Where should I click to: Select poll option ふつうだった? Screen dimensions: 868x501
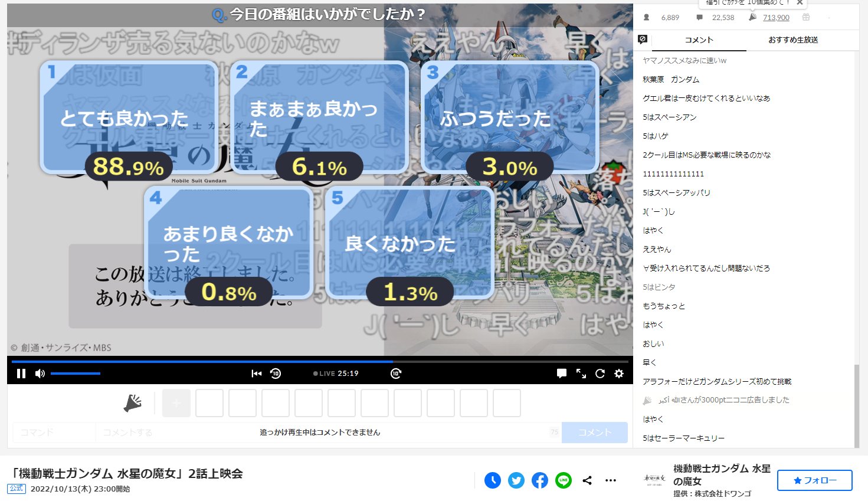pos(510,117)
